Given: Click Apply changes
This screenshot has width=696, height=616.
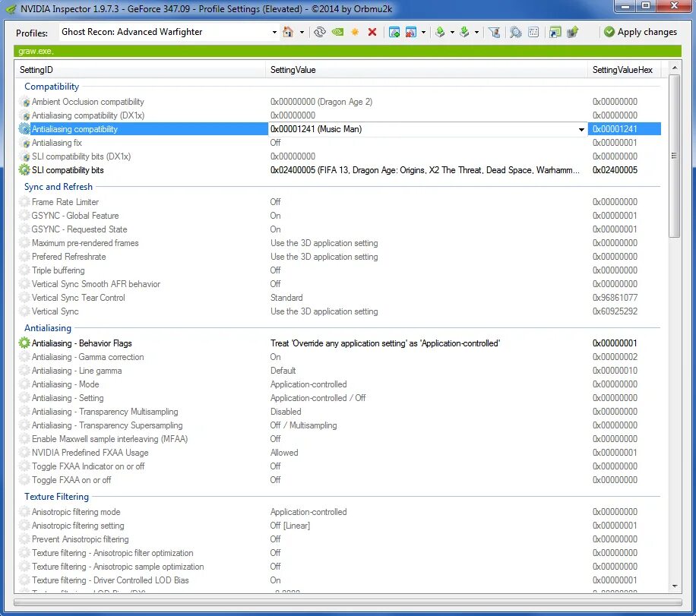Looking at the screenshot, I should click(x=641, y=32).
